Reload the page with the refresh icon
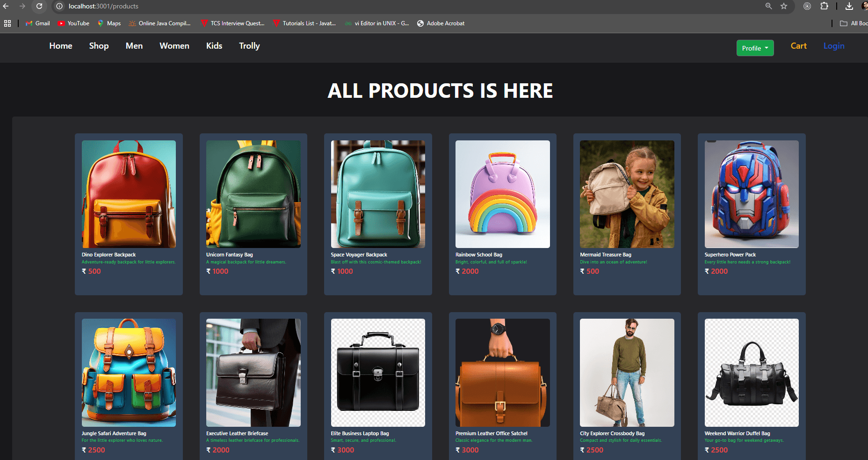The height and width of the screenshot is (460, 868). click(39, 6)
